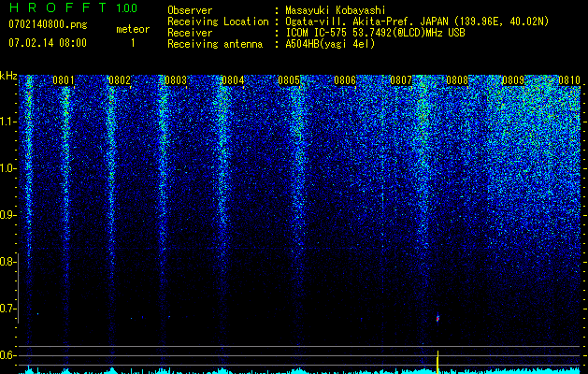Click the 0802 time marker
Screen dimensions: 588x374
pyautogui.click(x=120, y=80)
